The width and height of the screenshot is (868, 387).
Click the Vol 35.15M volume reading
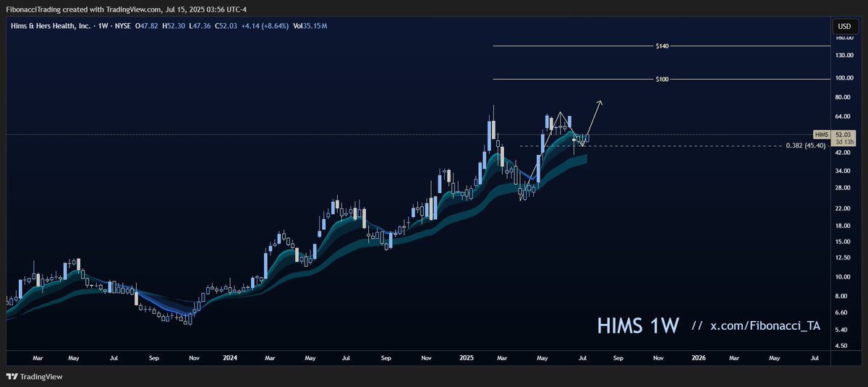[x=310, y=26]
